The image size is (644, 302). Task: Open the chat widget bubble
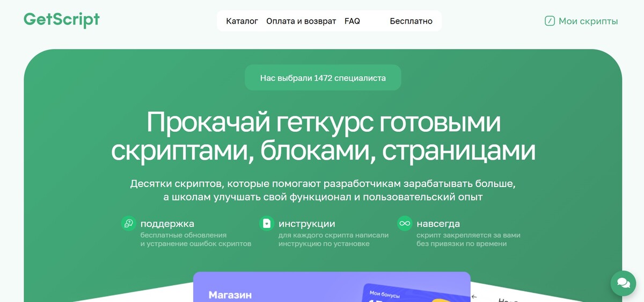[624, 283]
